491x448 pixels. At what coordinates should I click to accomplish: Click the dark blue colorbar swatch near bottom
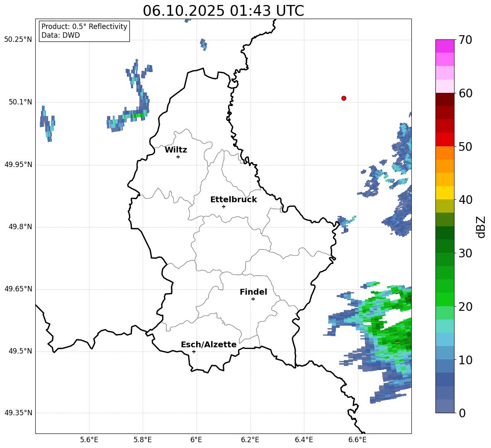click(445, 379)
